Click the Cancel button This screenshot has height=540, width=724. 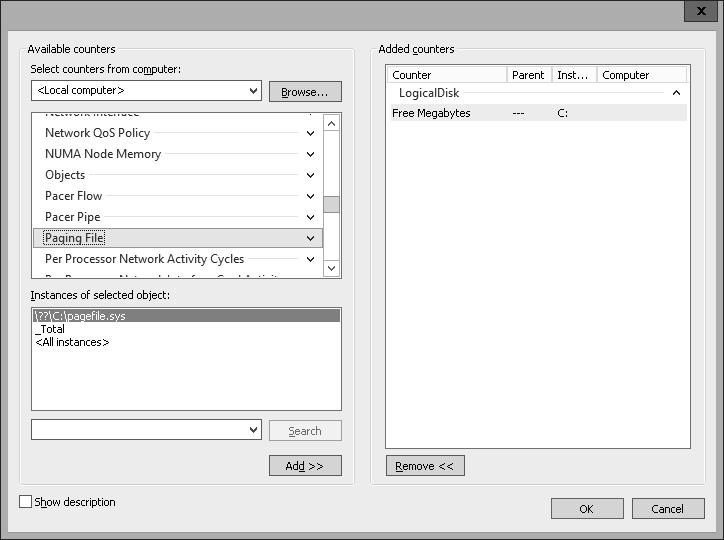tap(668, 509)
